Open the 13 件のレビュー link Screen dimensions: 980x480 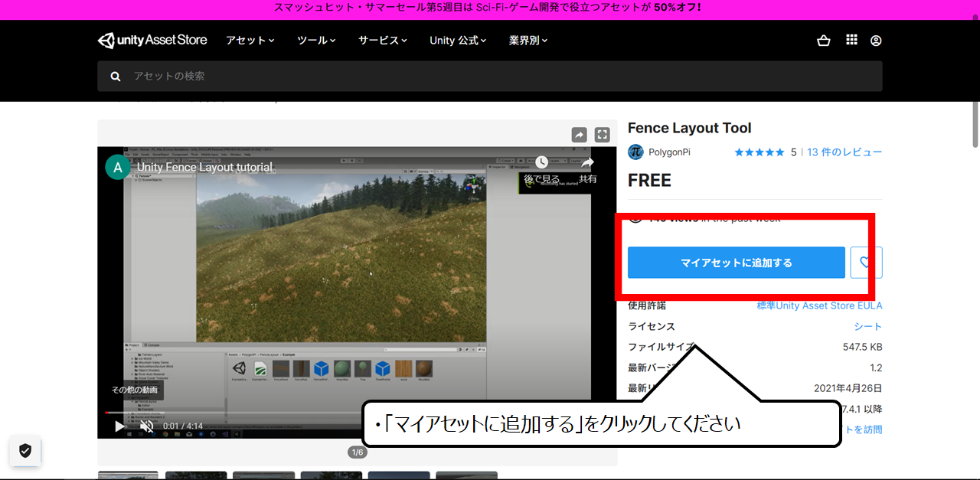coord(844,152)
